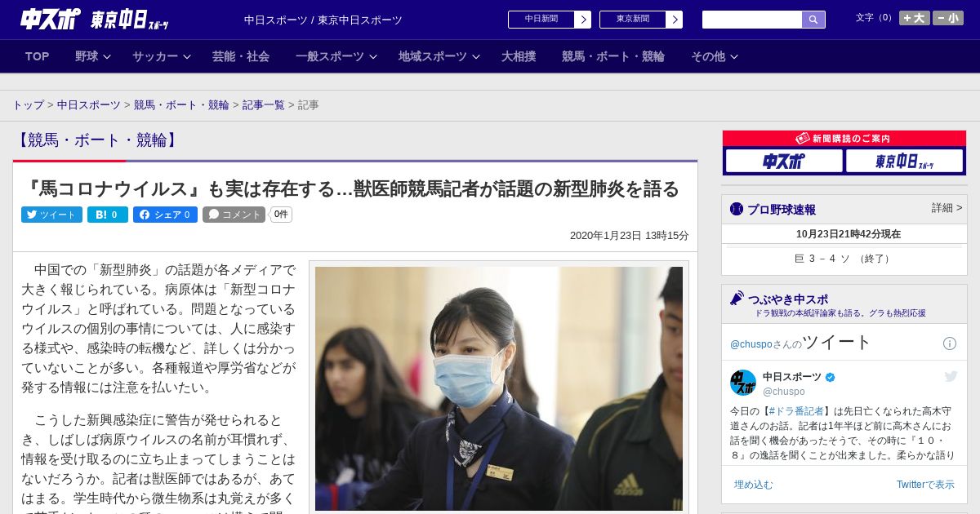Click the 東京中日スポーツ logo in header

[x=130, y=20]
